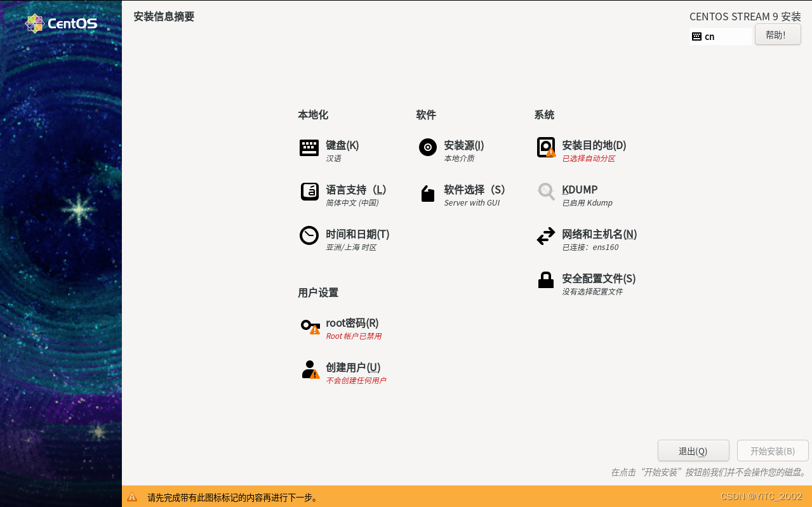Click the '本地化' section heading
Image resolution: width=812 pixels, height=507 pixels.
point(313,115)
